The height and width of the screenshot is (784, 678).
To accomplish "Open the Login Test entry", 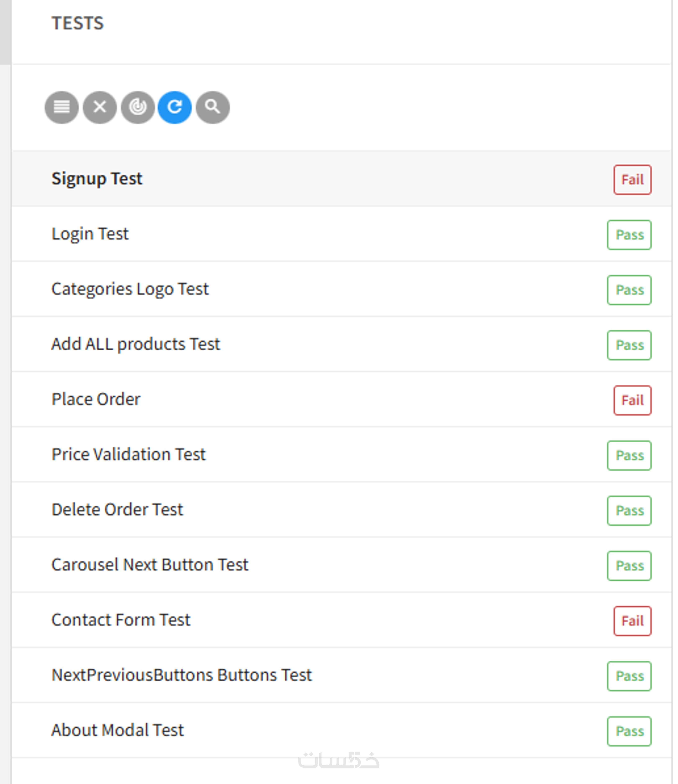I will point(90,234).
